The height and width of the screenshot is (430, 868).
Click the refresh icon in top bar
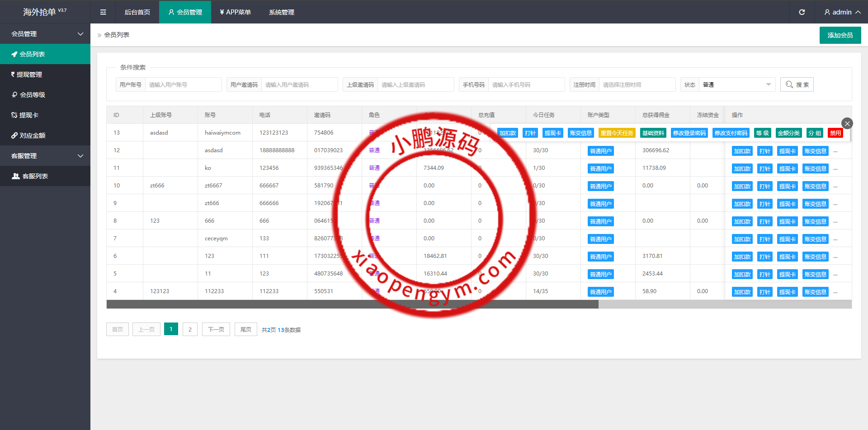point(802,12)
